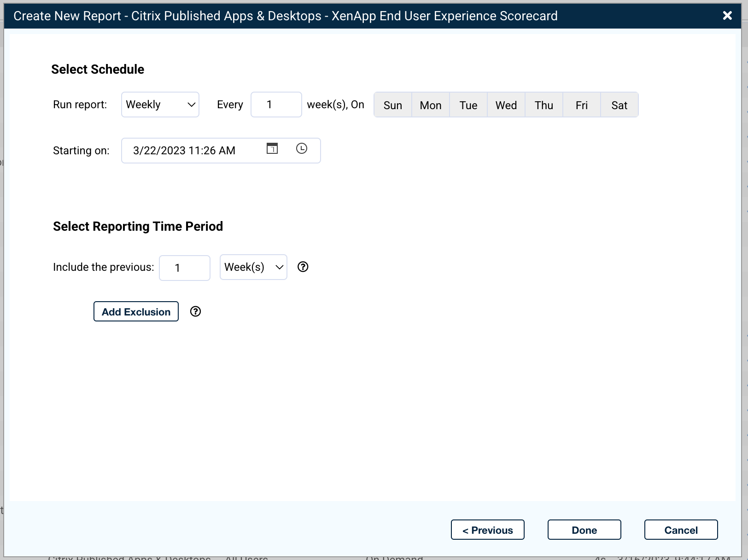Click the Select Reporting Time Period heading
Screen dimensions: 748x560
pyautogui.click(x=138, y=226)
